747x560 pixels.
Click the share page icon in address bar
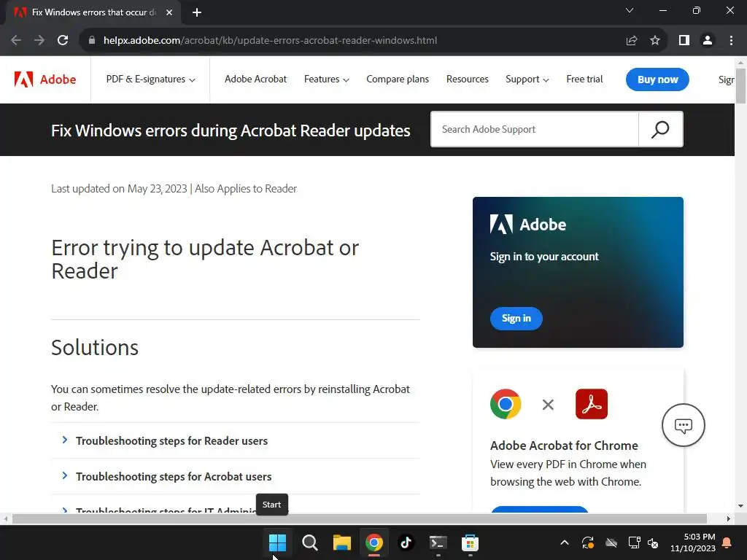tap(632, 41)
